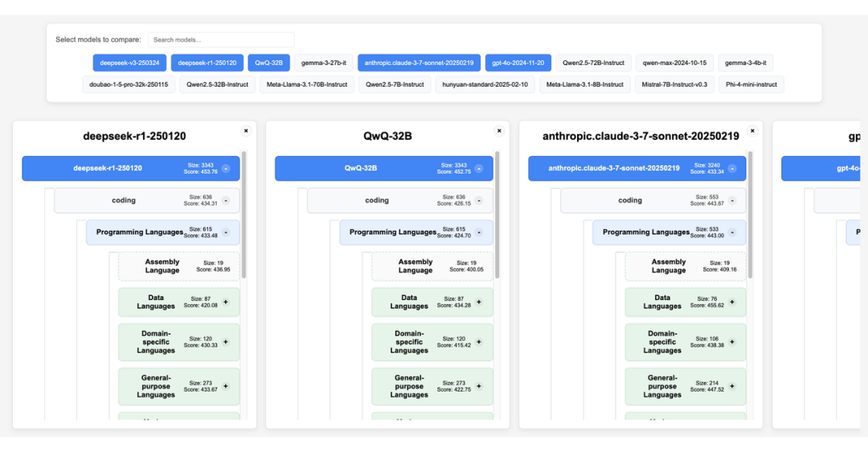Click the Search models input field

(221, 40)
